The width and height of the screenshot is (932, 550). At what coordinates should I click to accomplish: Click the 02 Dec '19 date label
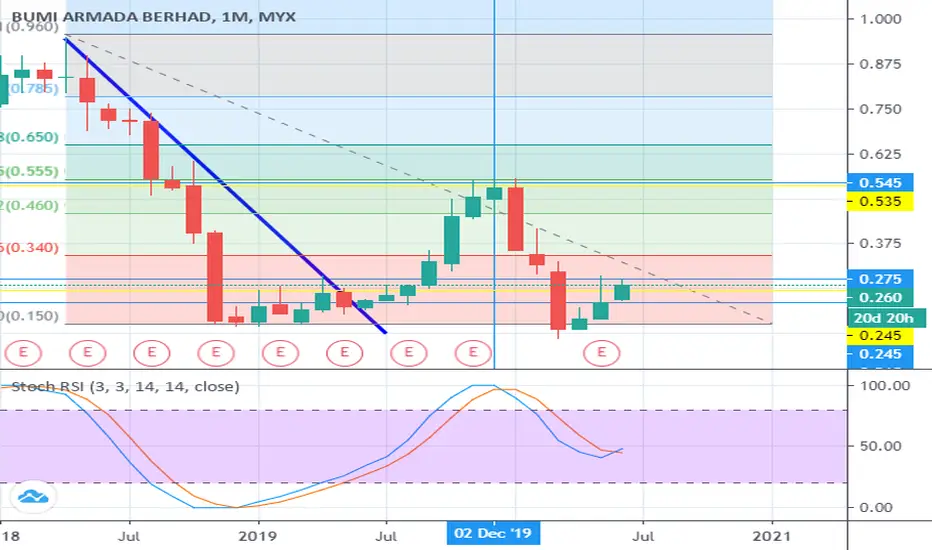pyautogui.click(x=493, y=533)
